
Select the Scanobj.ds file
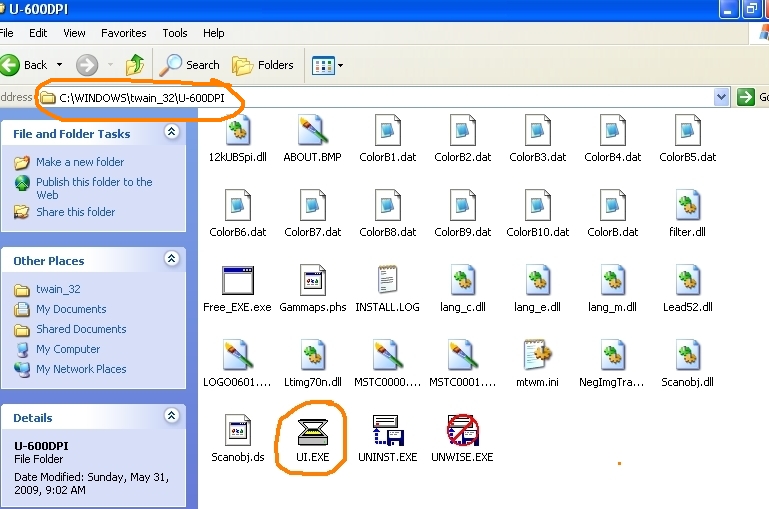point(238,438)
